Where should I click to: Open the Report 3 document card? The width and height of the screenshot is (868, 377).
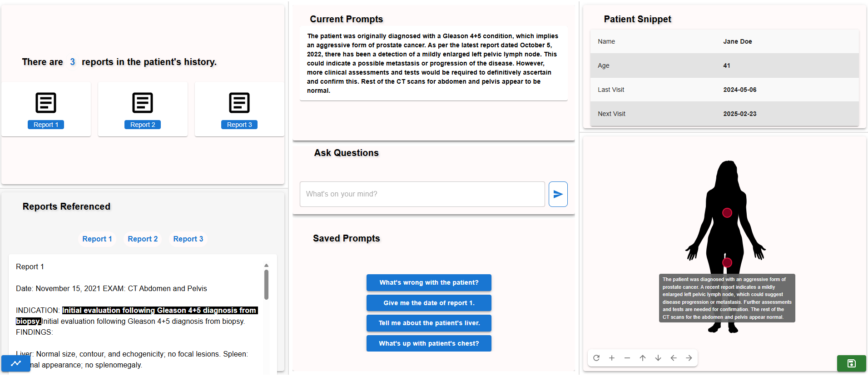click(x=239, y=109)
